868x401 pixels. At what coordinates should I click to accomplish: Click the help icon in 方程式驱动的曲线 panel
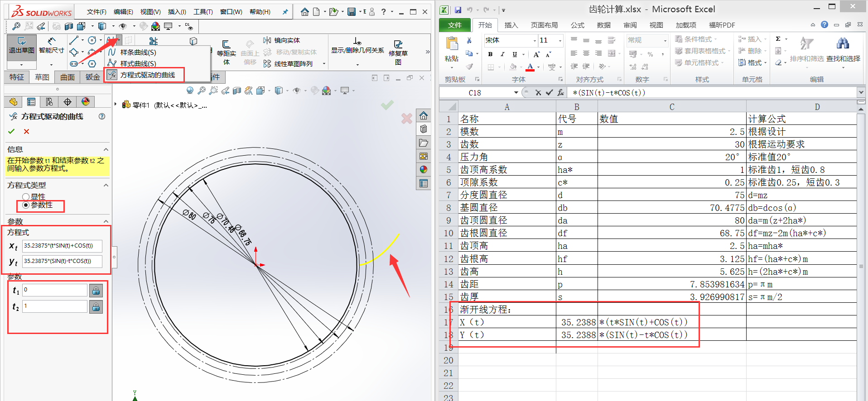tap(102, 116)
